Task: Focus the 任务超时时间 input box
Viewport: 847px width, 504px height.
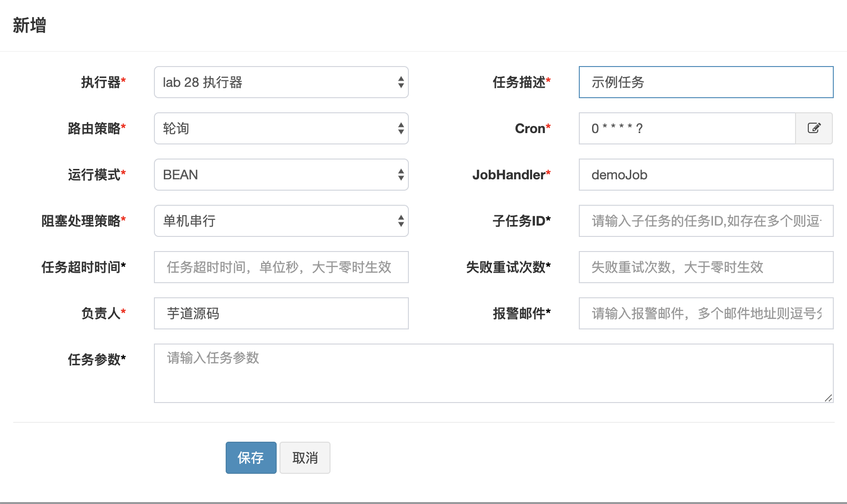Action: click(281, 267)
